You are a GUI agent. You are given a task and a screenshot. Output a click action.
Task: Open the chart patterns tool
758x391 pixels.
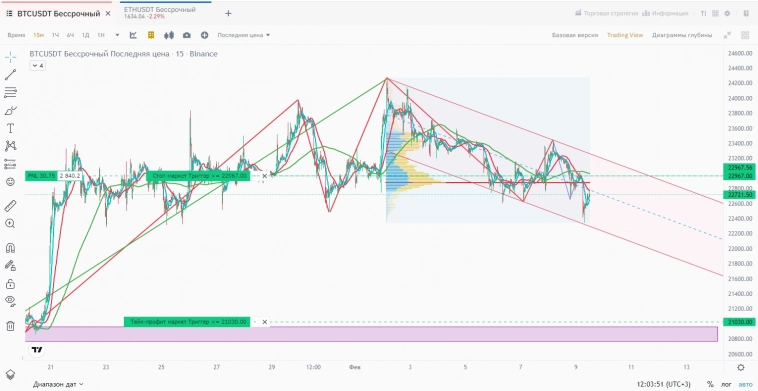point(10,145)
